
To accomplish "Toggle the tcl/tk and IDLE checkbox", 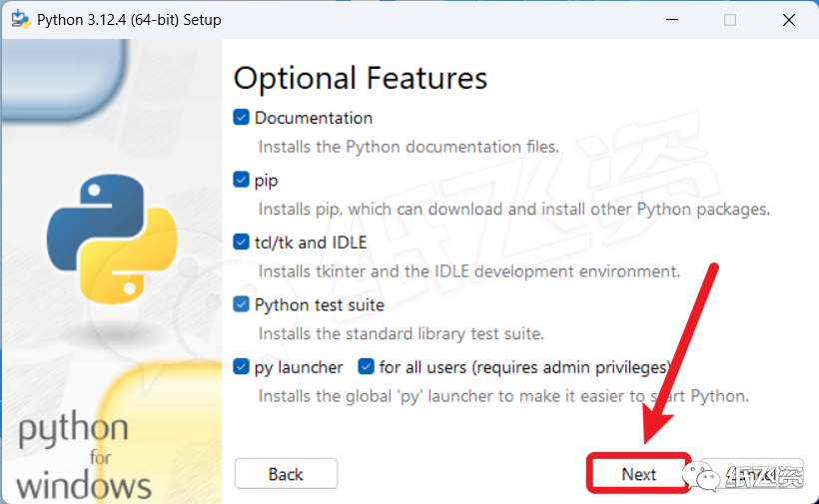I will coord(241,243).
